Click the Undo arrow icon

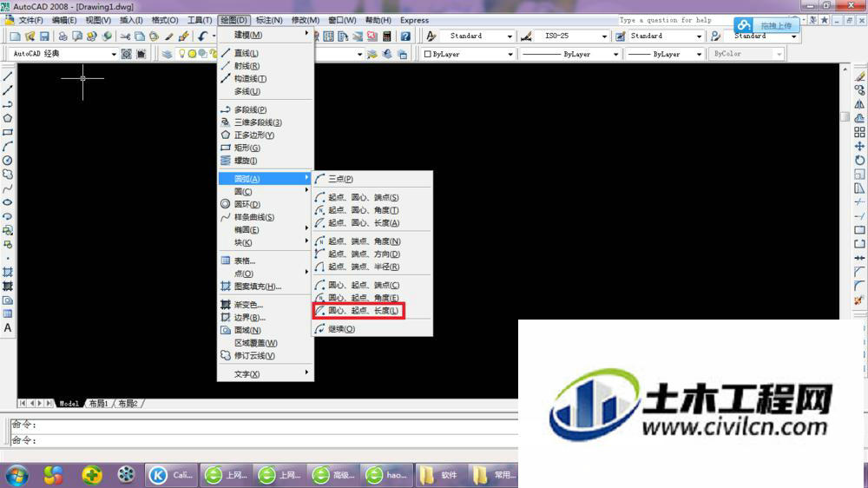tap(202, 36)
